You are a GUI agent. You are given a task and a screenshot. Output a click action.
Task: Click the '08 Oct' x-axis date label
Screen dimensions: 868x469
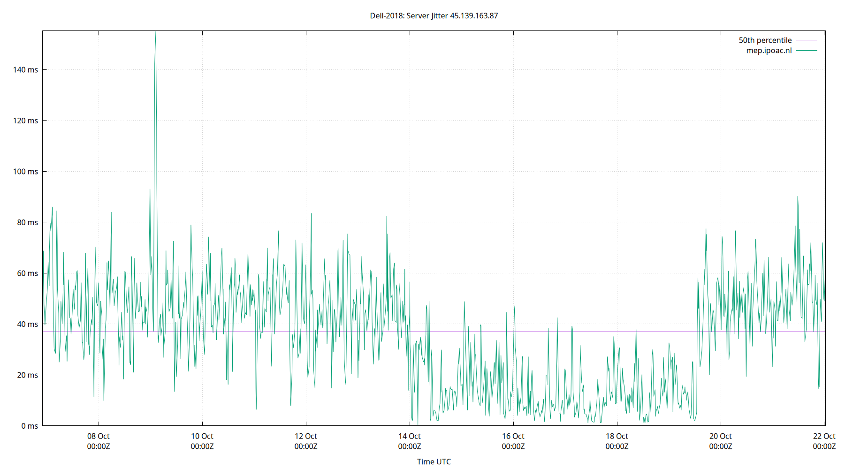tap(99, 436)
